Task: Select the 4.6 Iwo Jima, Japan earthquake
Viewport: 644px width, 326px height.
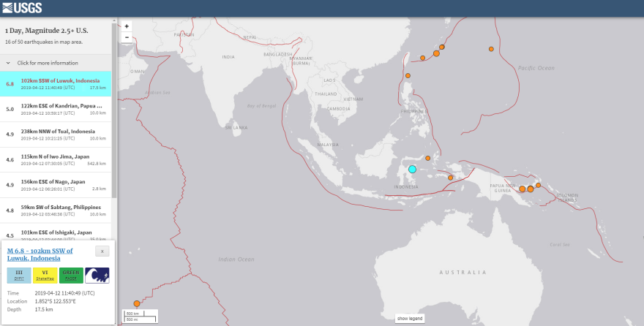Action: point(57,159)
